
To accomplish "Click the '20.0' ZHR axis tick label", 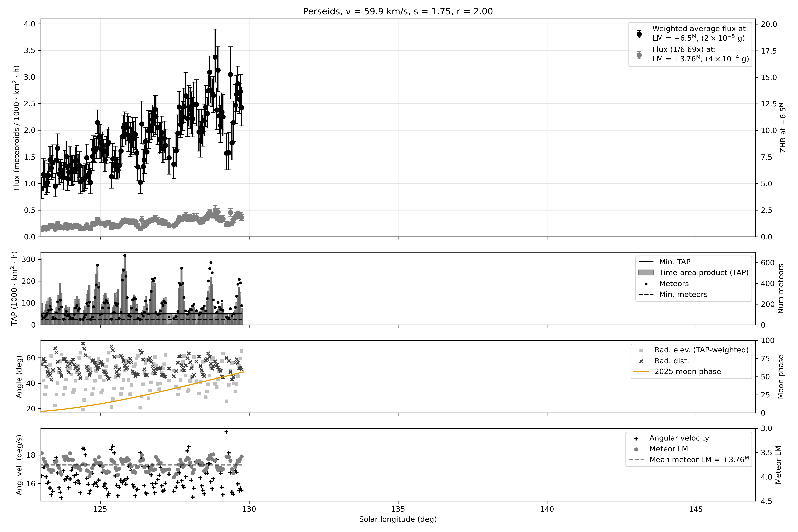I will [769, 24].
